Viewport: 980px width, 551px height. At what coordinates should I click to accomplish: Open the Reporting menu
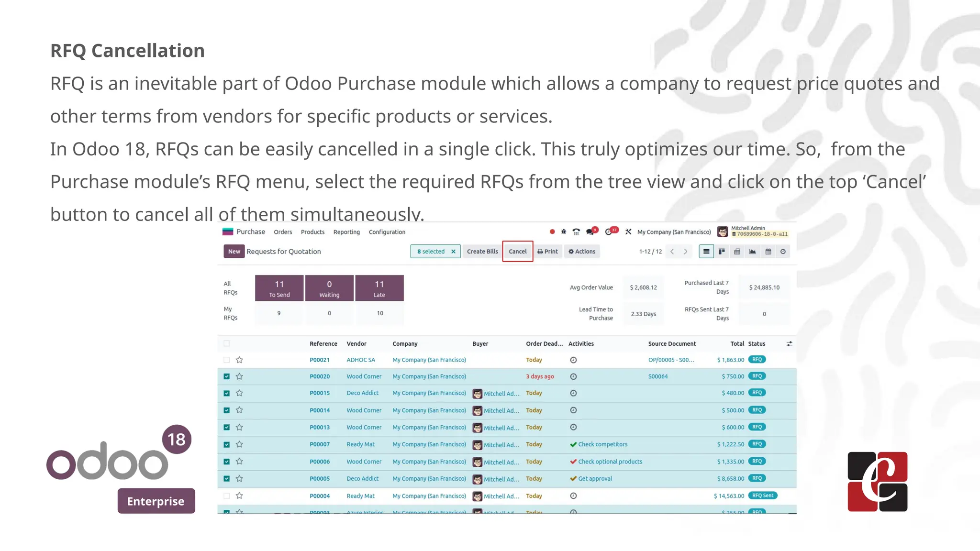point(346,232)
